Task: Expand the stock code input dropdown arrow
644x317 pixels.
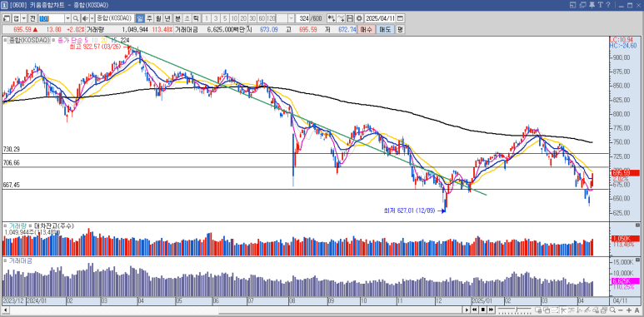Action: pyautogui.click(x=67, y=18)
